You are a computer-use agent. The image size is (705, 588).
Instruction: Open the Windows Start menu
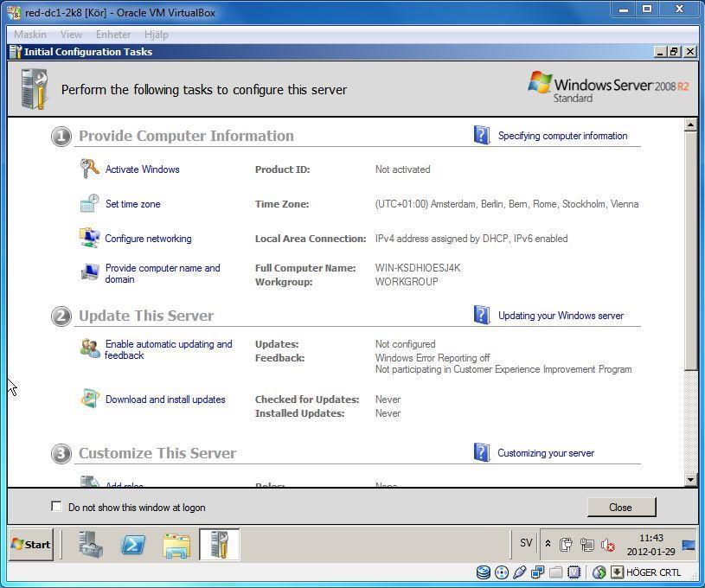31,545
